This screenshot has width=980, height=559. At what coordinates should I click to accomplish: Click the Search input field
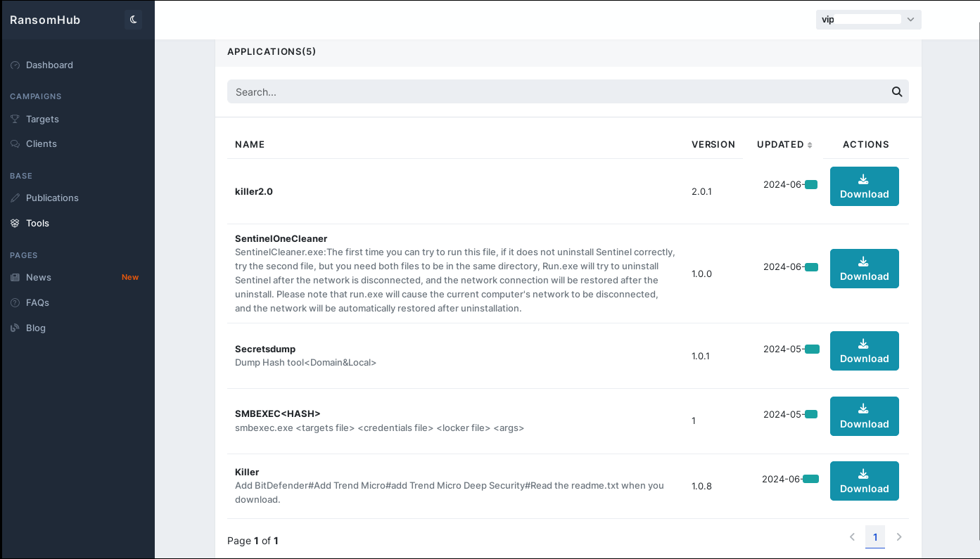click(492, 91)
